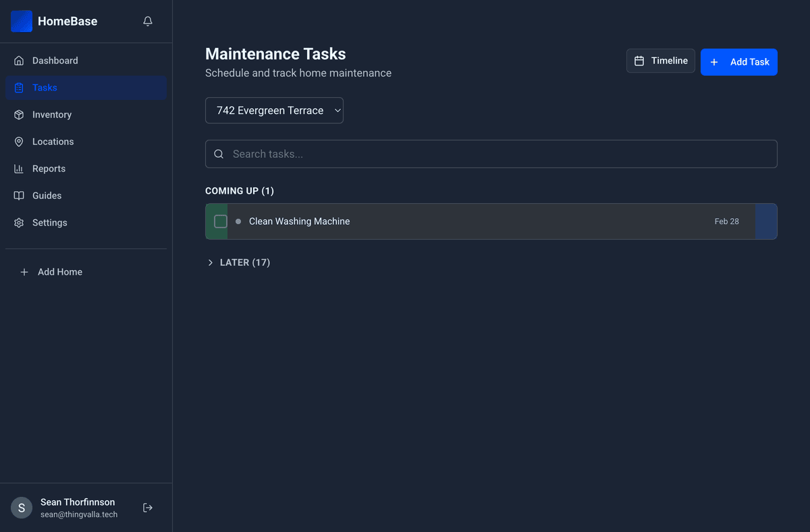The height and width of the screenshot is (532, 810).
Task: Click the Add Task button
Action: [x=739, y=61]
